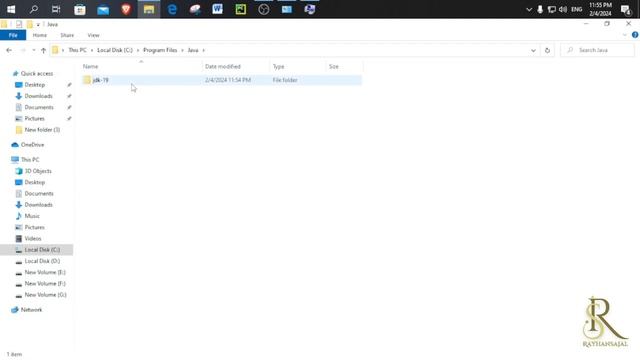Refresh the Java folder

click(547, 50)
